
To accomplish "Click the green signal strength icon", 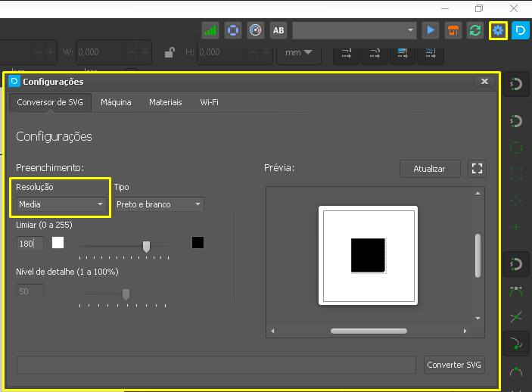I will pos(210,30).
